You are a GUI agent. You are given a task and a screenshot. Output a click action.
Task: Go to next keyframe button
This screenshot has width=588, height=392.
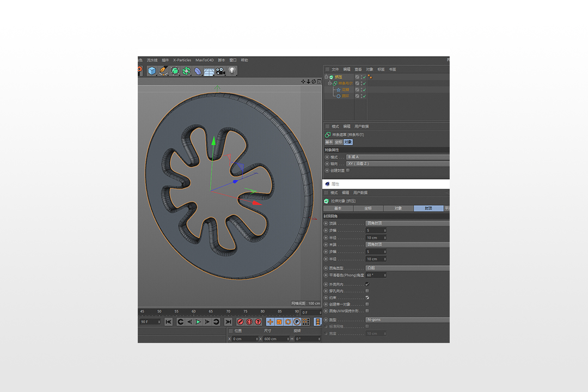click(x=216, y=322)
